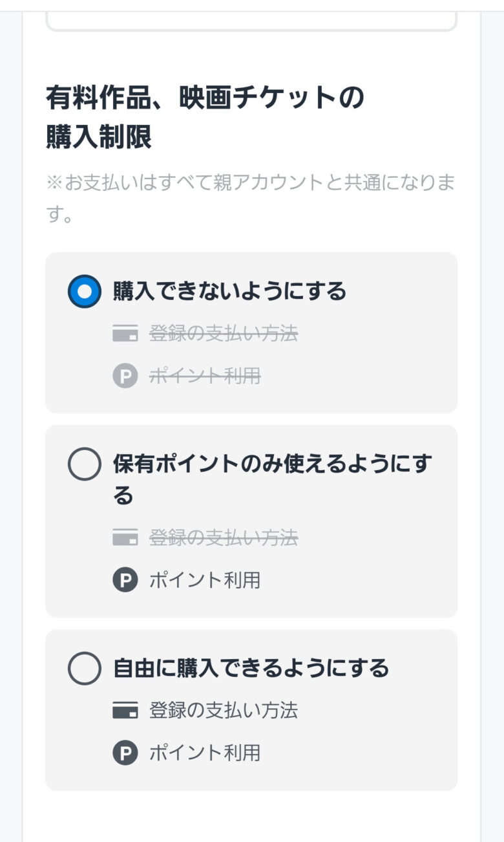Click the 有料作品、映画チケットの購入制限 heading
The image size is (504, 842).
tap(205, 117)
